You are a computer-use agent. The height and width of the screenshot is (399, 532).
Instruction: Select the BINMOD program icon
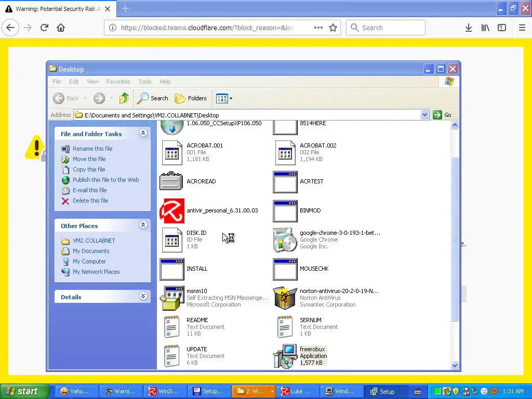point(285,211)
